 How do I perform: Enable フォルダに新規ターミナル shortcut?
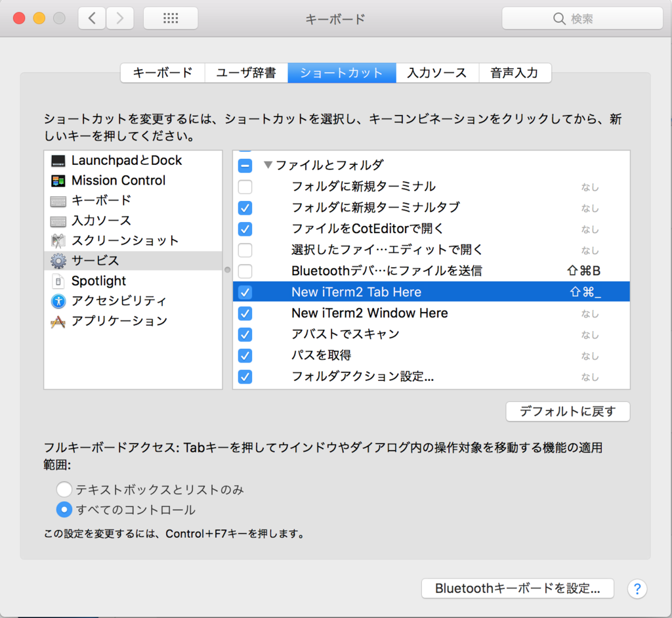[x=245, y=187]
